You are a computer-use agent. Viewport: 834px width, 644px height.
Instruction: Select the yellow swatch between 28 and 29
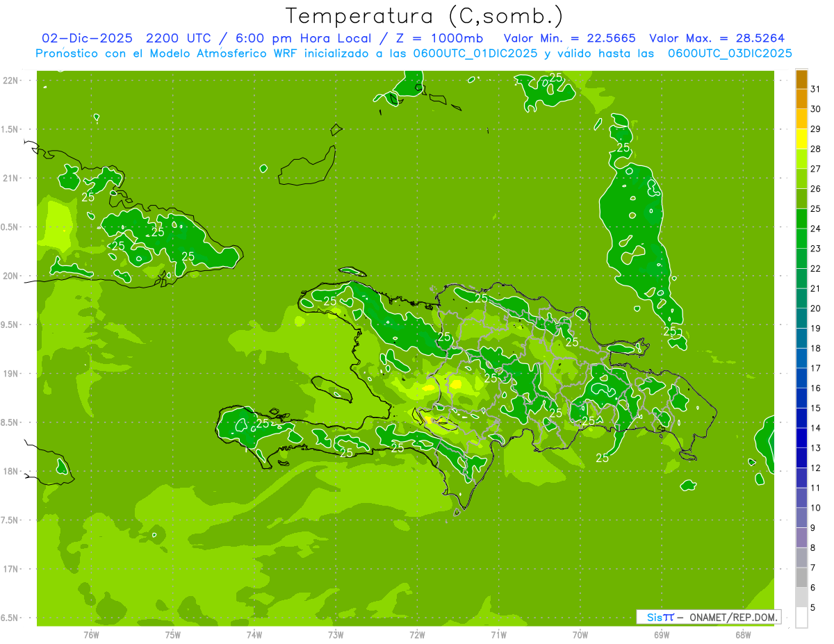801,139
